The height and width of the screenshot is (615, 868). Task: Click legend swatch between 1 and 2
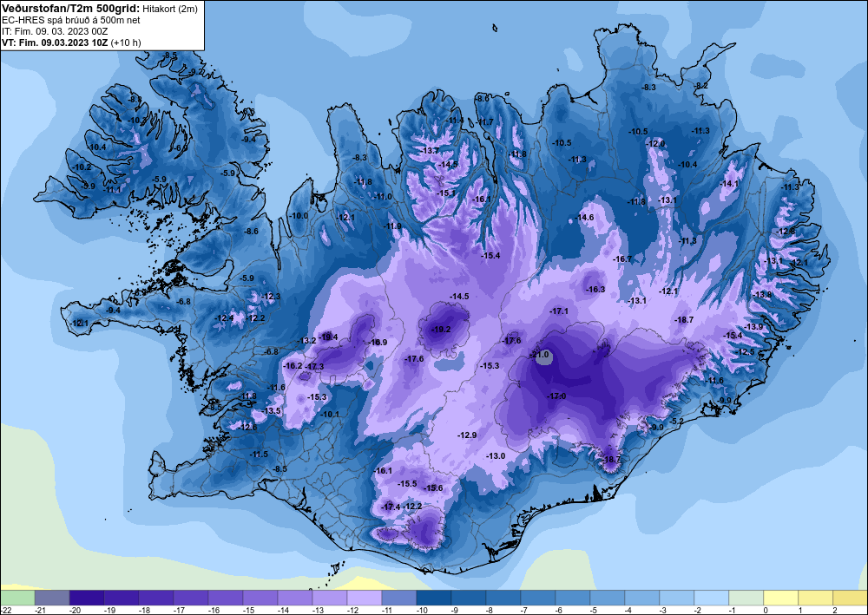tap(816, 598)
